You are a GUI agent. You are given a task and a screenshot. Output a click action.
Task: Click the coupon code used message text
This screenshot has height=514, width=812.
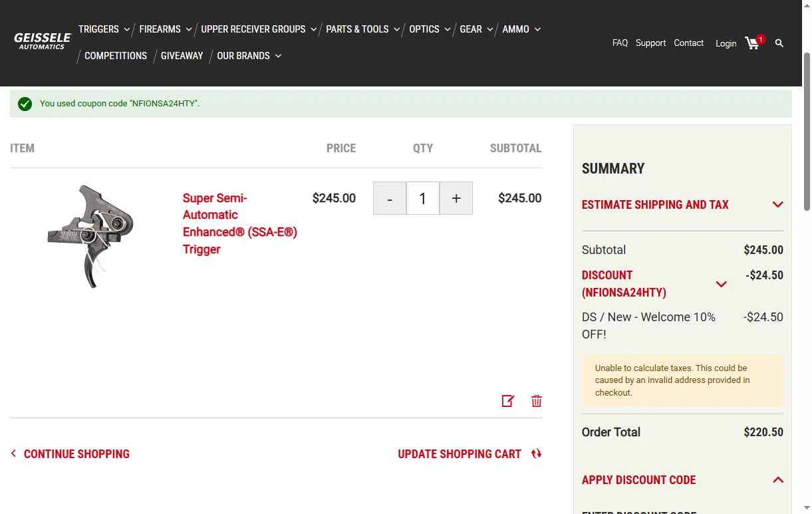pyautogui.click(x=120, y=104)
